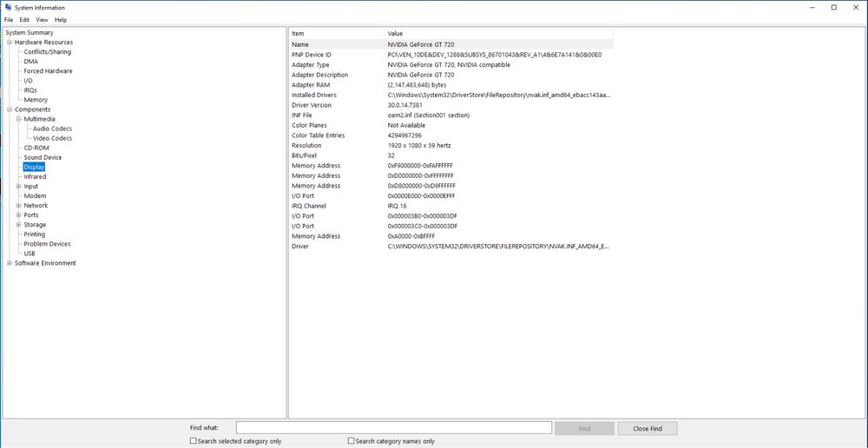Image resolution: width=868 pixels, height=448 pixels.
Task: Collapse the Hardware Resources node
Action: click(10, 42)
